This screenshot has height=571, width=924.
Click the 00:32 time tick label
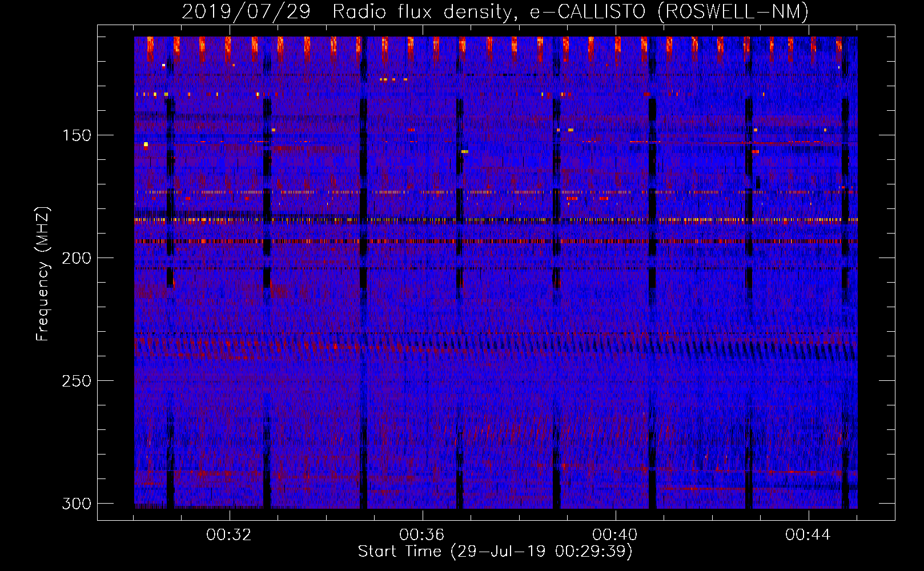tap(229, 535)
